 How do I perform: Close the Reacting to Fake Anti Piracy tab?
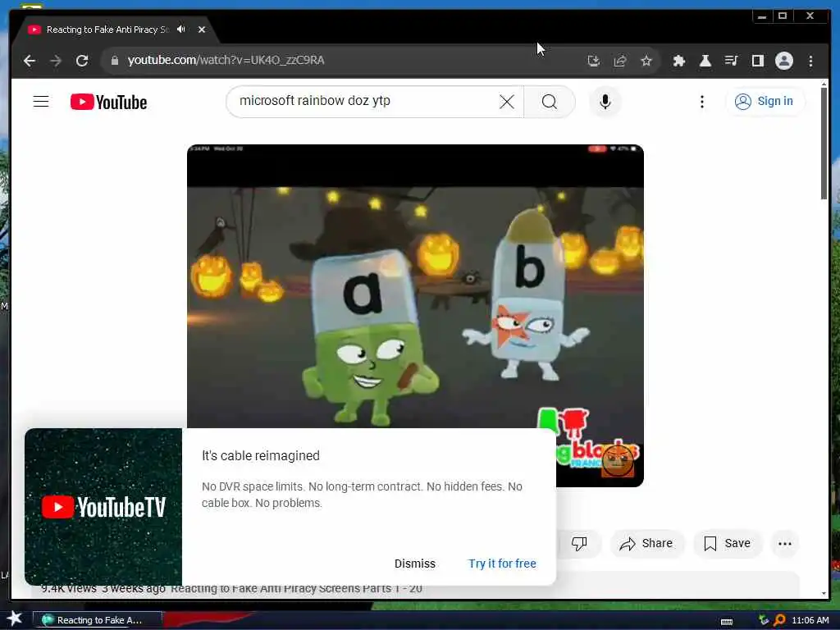tap(202, 30)
